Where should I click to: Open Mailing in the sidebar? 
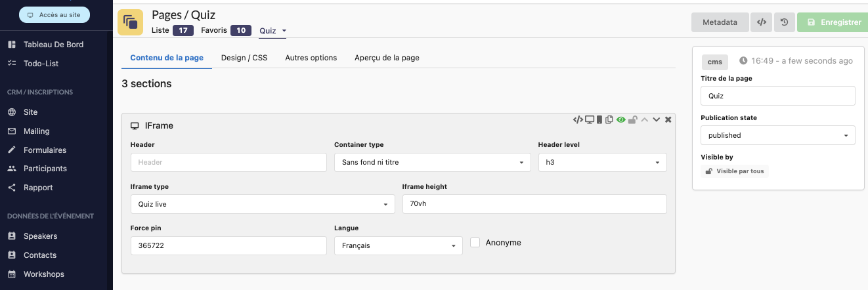click(x=37, y=131)
